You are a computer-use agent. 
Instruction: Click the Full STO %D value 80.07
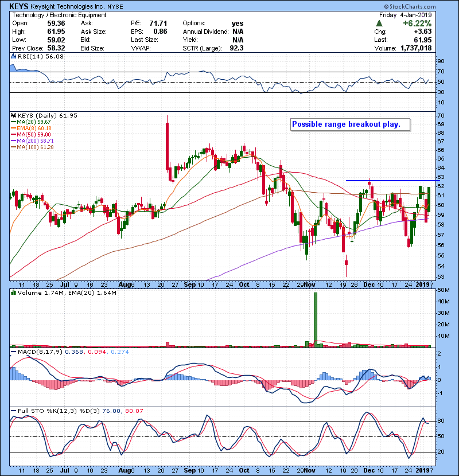click(x=134, y=411)
